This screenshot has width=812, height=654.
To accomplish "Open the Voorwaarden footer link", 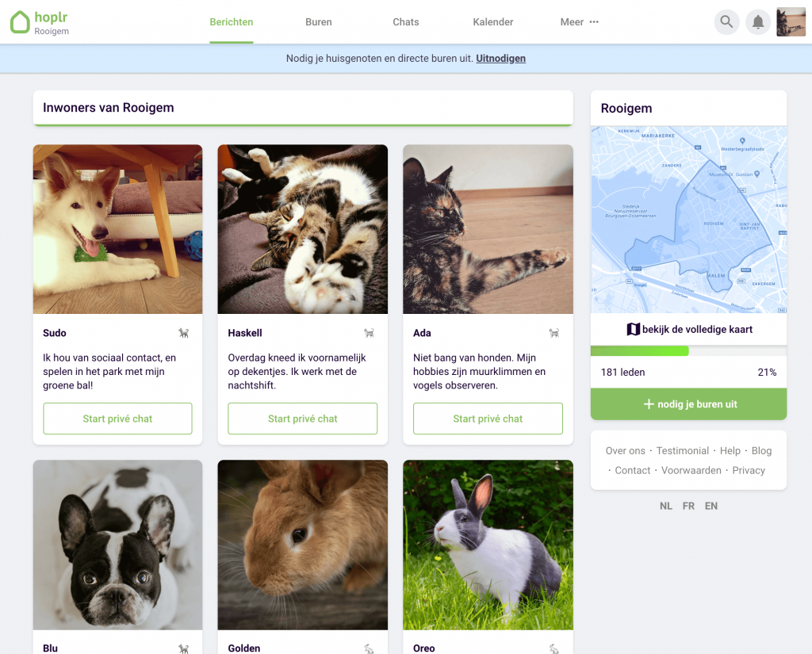I will (x=691, y=470).
